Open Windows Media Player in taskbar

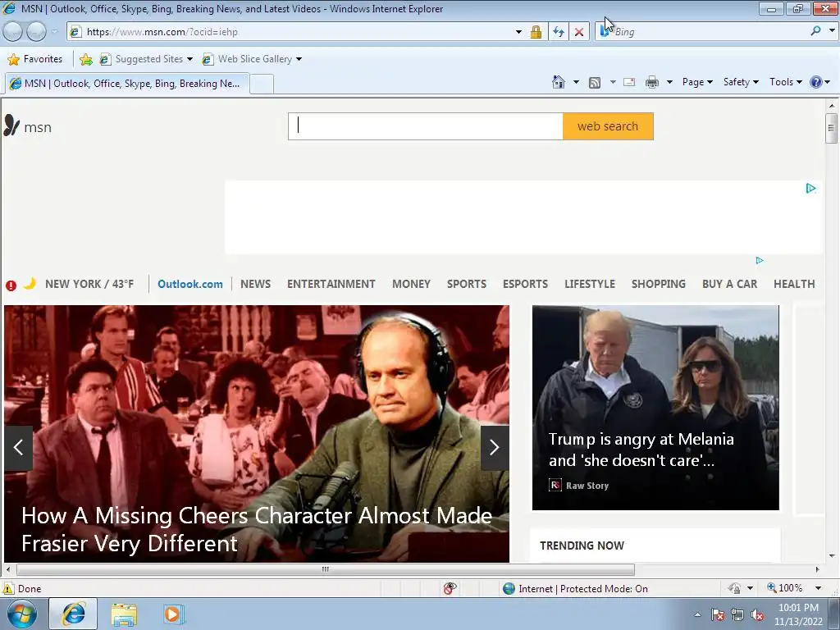tap(174, 614)
